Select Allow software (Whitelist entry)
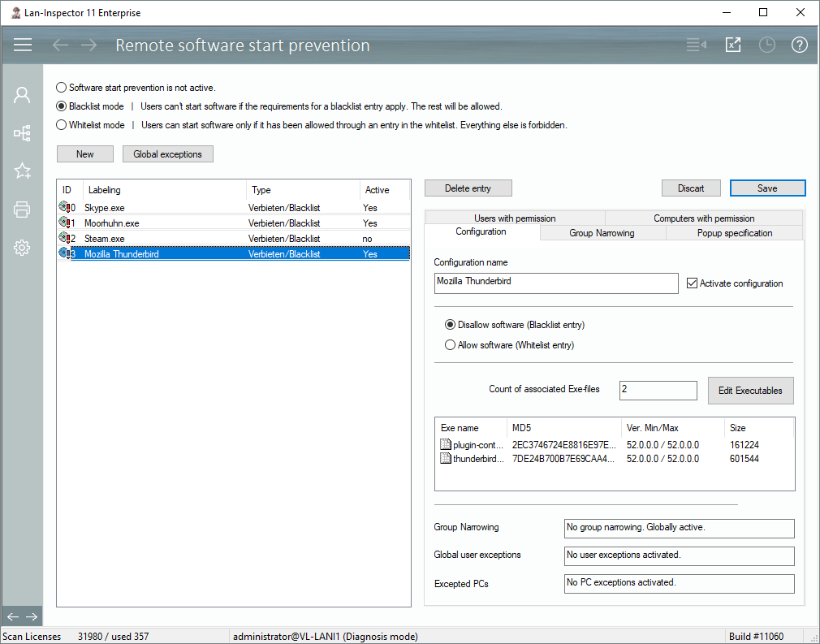Screen dimensions: 820x644 tap(451, 345)
